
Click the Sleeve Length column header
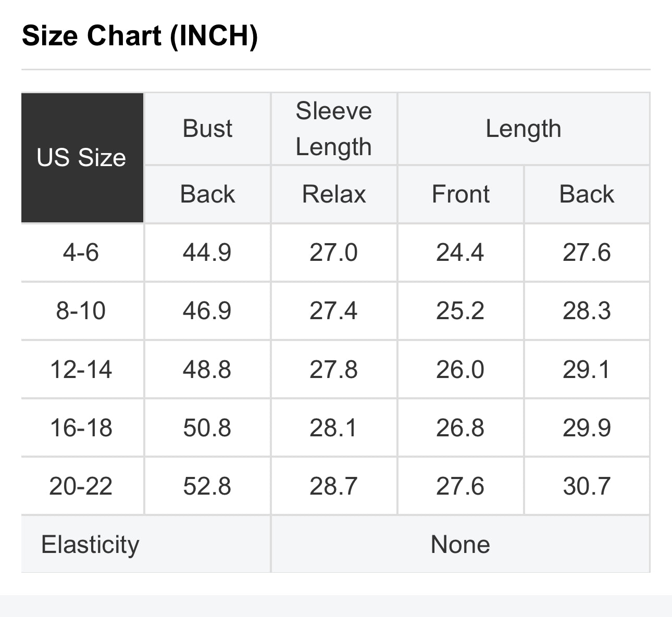334,129
